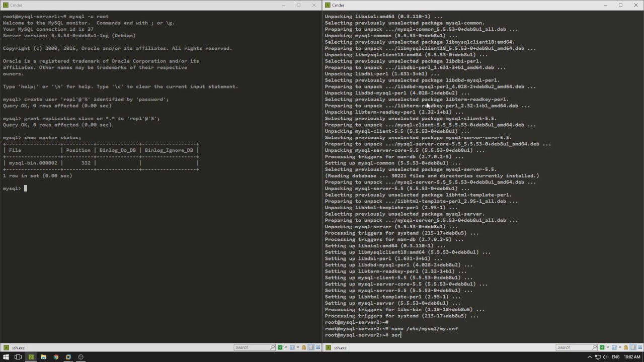This screenshot has height=362, width=644.
Task: Click the 'nano /etc/mysql/my.cnf' command line
Action: click(x=425, y=328)
